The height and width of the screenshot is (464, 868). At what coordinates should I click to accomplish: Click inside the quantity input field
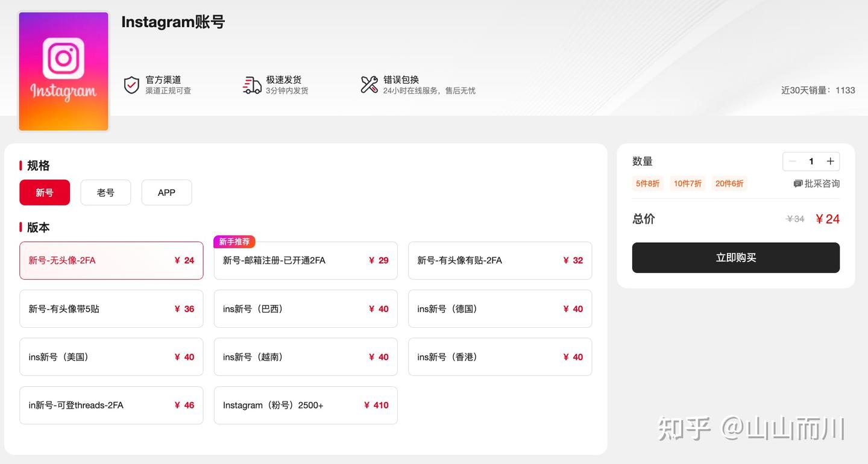pyautogui.click(x=811, y=161)
